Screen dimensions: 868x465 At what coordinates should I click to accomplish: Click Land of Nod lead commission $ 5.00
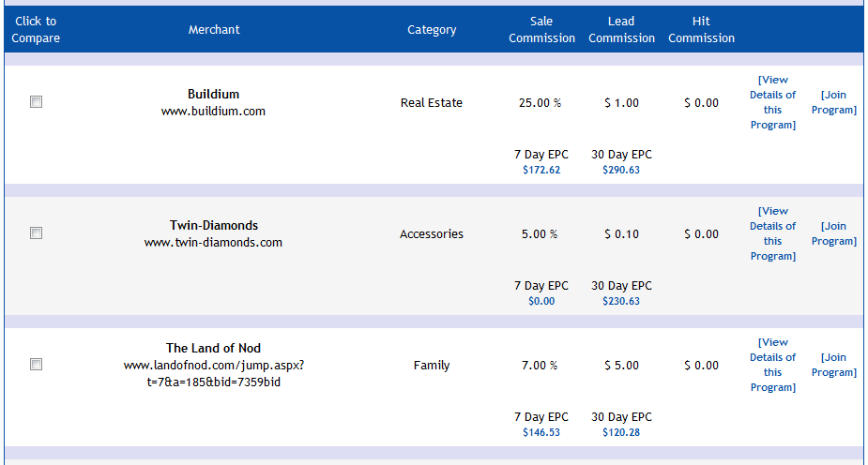(x=621, y=366)
